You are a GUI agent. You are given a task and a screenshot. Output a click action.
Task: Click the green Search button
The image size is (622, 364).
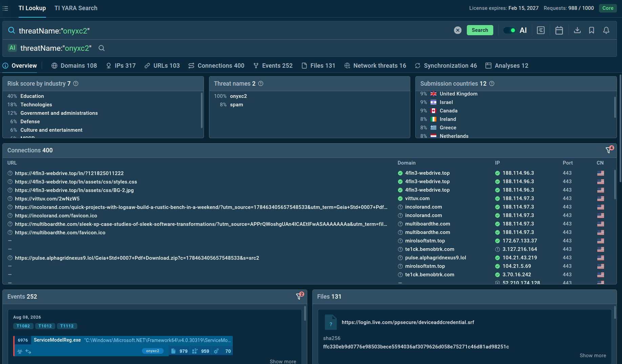click(480, 30)
